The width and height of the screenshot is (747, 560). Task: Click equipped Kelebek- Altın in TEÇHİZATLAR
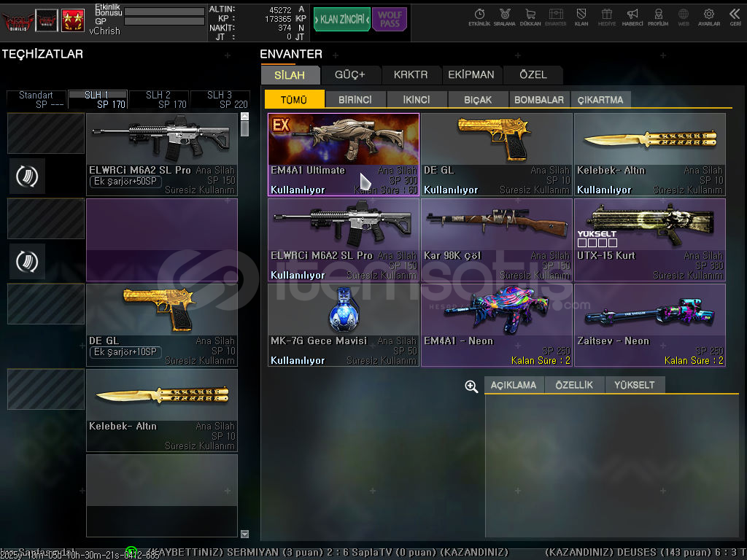(x=161, y=411)
